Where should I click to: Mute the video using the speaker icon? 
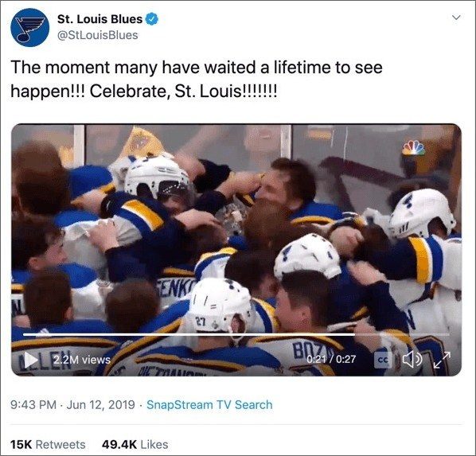coord(412,360)
